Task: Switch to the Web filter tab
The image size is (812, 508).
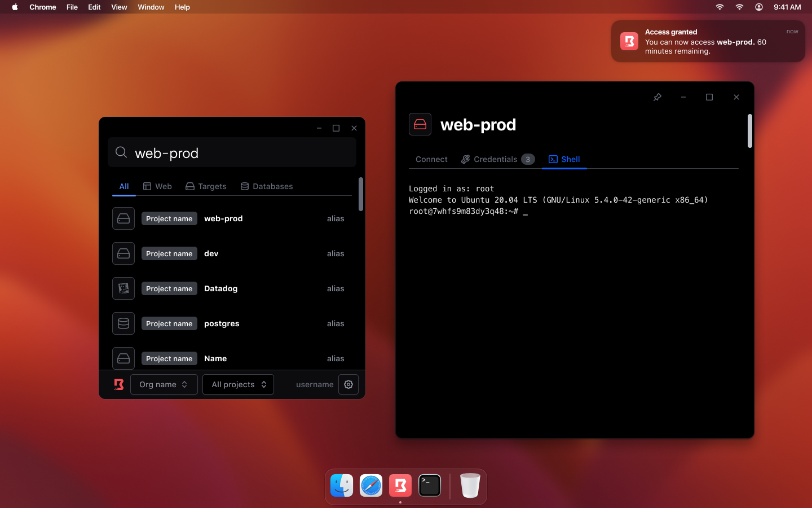Action: 157,186
